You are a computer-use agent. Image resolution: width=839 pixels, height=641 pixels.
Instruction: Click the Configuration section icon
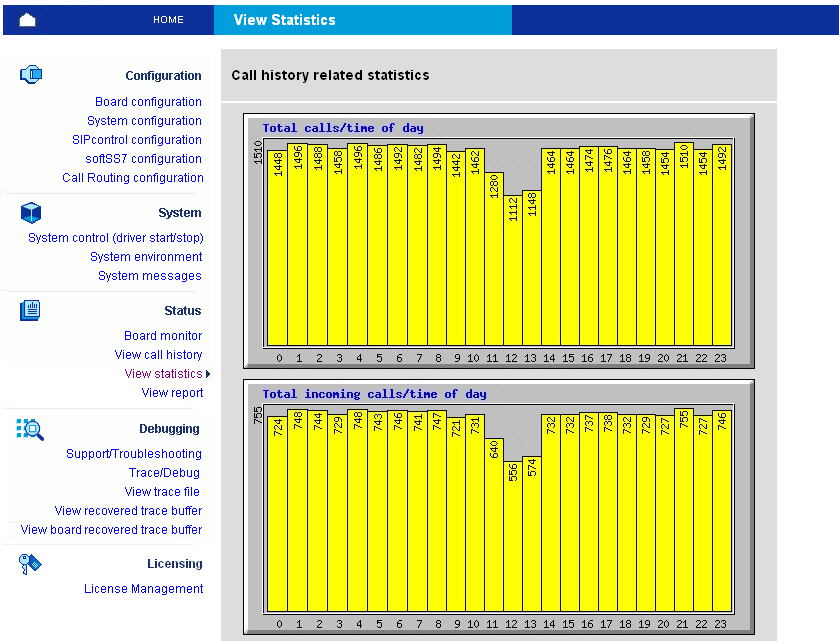click(x=31, y=74)
